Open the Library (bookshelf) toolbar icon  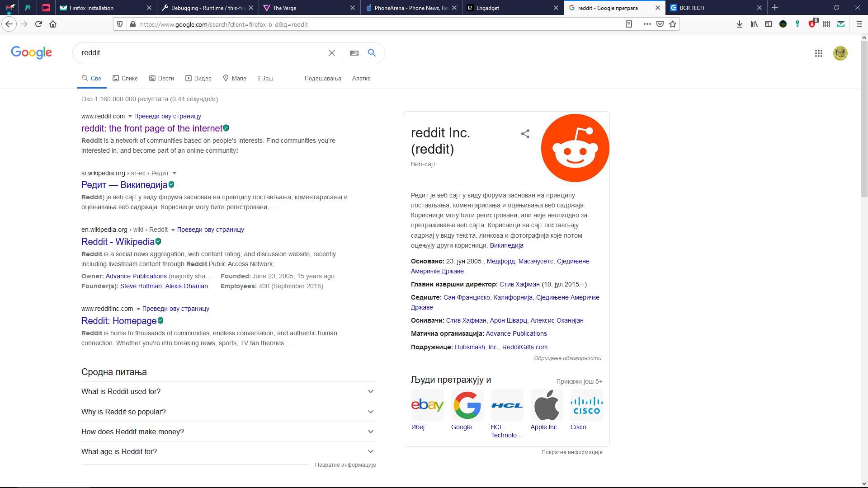click(x=754, y=24)
